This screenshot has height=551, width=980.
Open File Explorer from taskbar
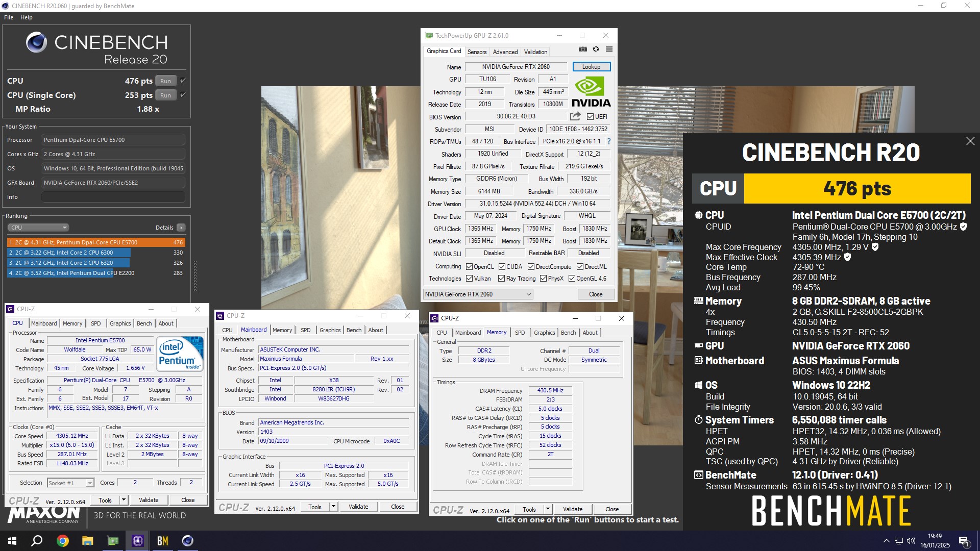point(87,541)
